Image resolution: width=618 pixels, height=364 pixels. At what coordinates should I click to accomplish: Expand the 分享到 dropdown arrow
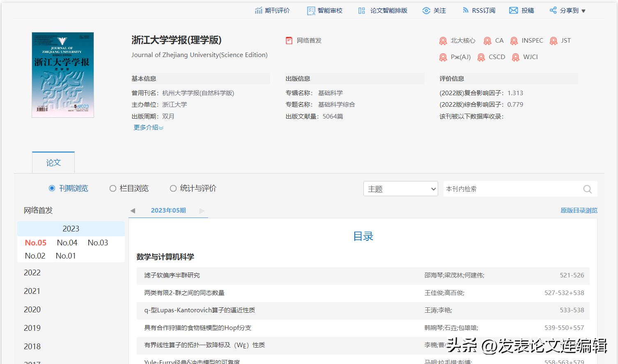point(584,11)
